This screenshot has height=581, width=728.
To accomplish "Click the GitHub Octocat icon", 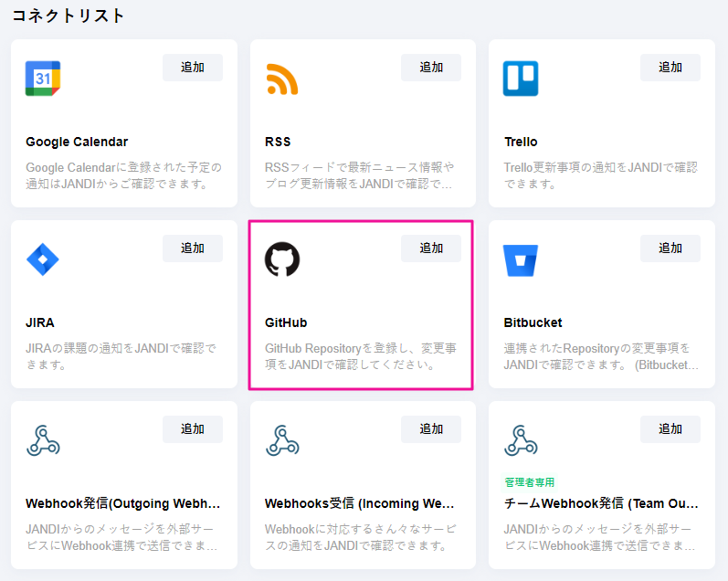I will click(x=282, y=259).
